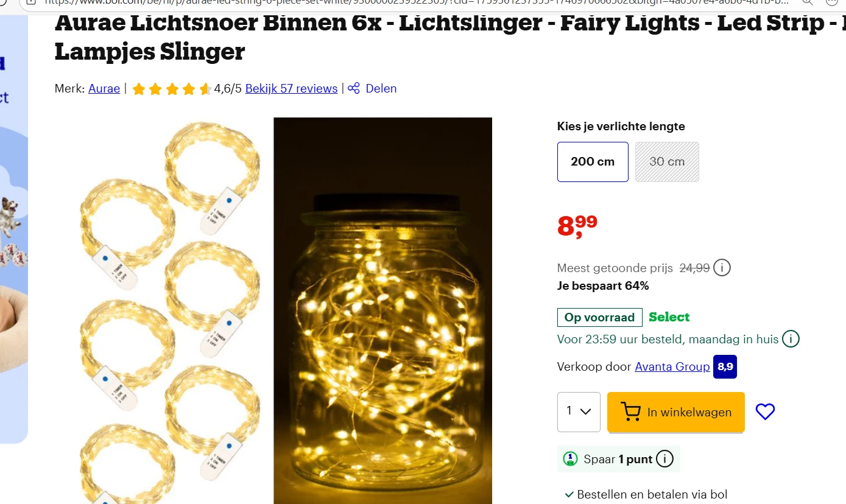Click the green Spaar points icon
The height and width of the screenshot is (504, 846).
point(570,459)
